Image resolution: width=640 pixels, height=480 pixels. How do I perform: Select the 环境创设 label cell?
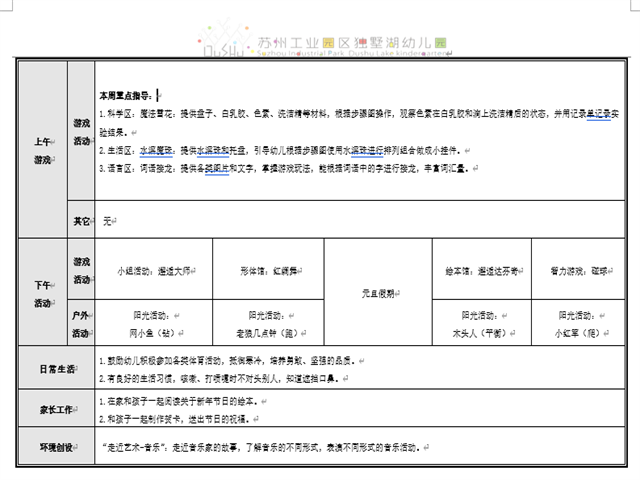point(57,447)
